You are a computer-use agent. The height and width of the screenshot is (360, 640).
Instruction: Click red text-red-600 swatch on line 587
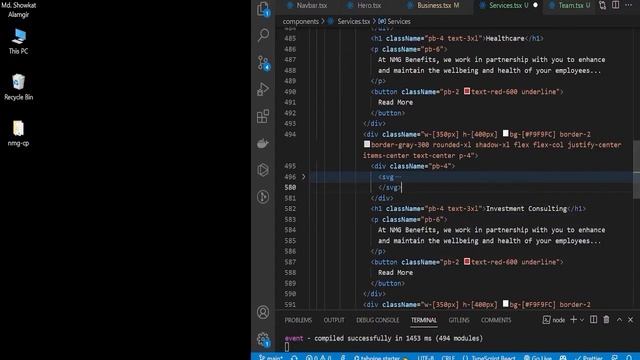pos(467,261)
